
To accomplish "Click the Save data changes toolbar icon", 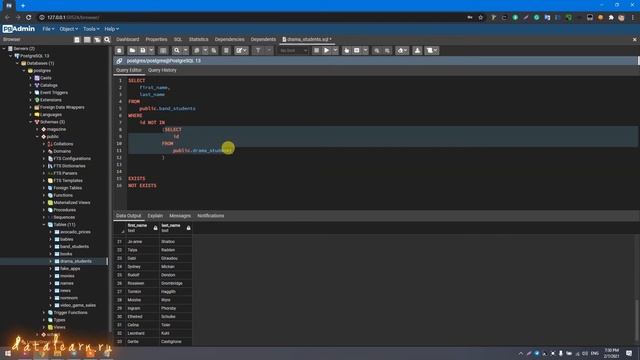I will tap(163, 51).
